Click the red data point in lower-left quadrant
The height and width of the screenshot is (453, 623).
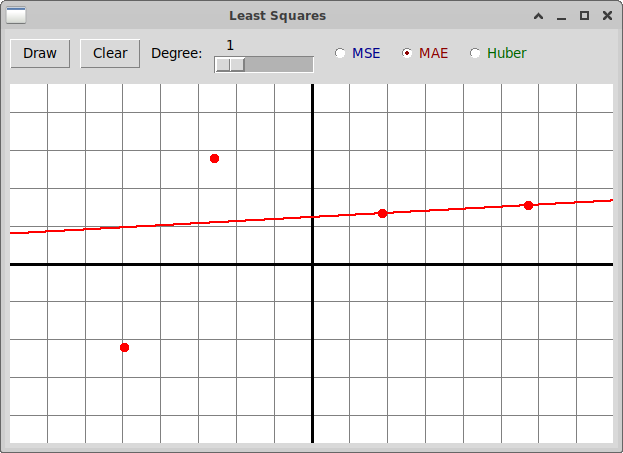124,347
